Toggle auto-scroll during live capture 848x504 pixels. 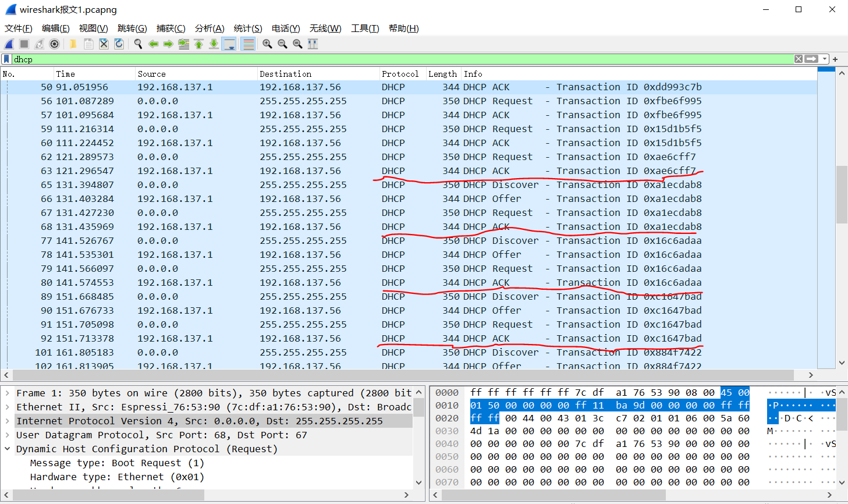point(229,44)
